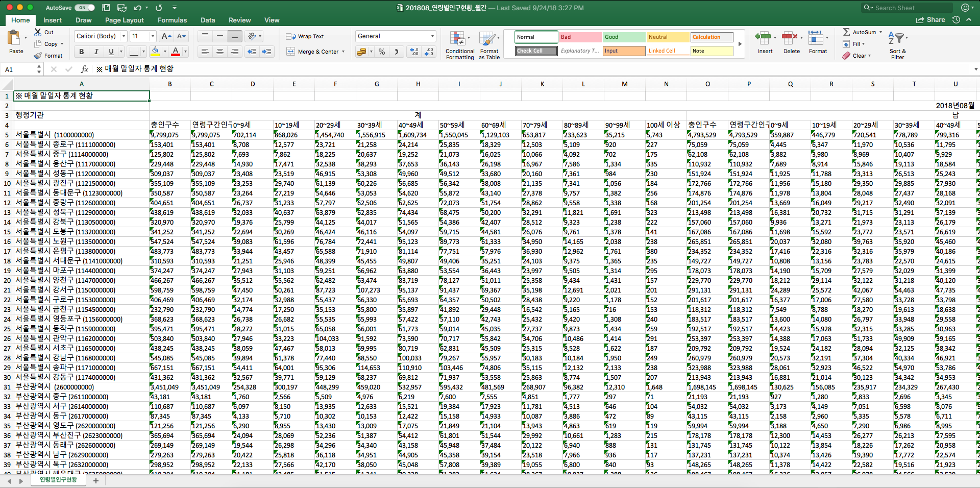Toggle bold formatting

coord(82,52)
